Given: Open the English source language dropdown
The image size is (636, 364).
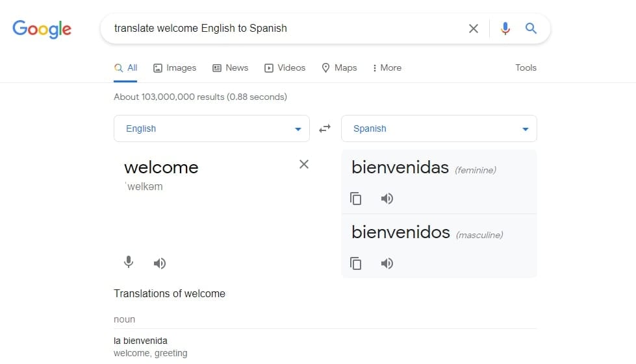Looking at the screenshot, I should (211, 128).
